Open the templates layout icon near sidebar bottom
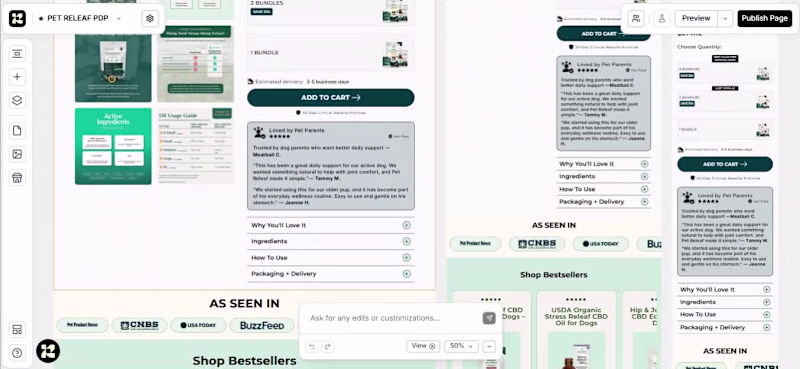The width and height of the screenshot is (800, 369). point(17,329)
